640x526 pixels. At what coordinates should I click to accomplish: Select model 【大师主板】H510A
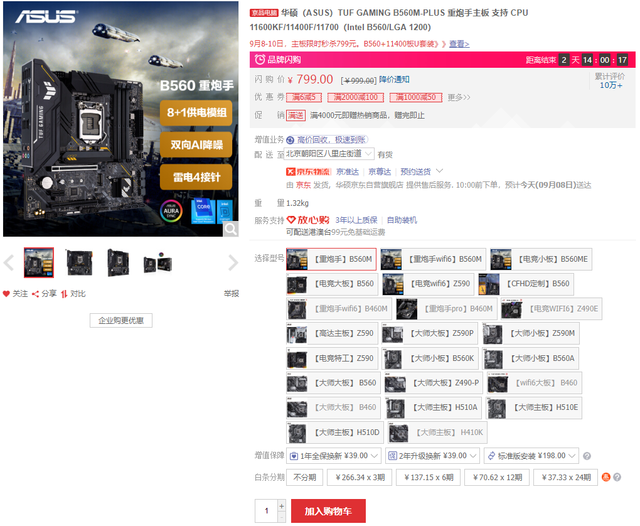tap(433, 408)
